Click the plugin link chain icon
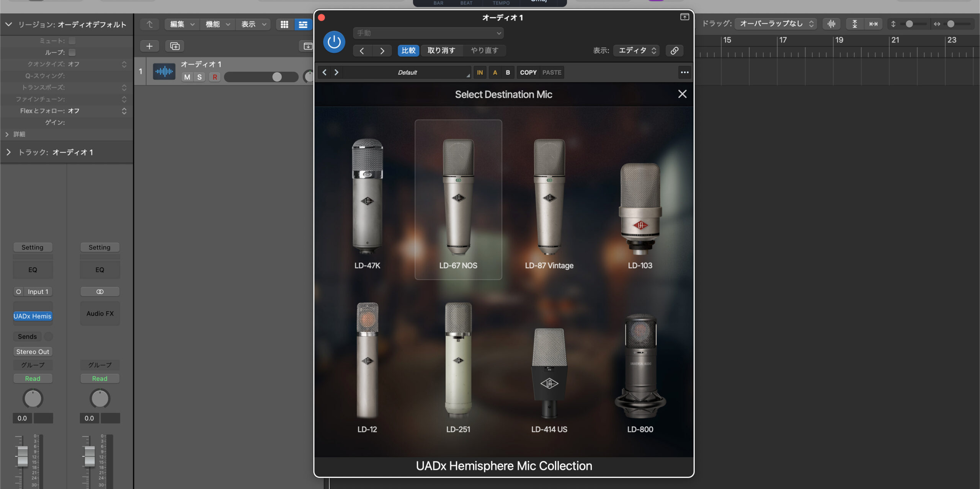 pos(675,51)
